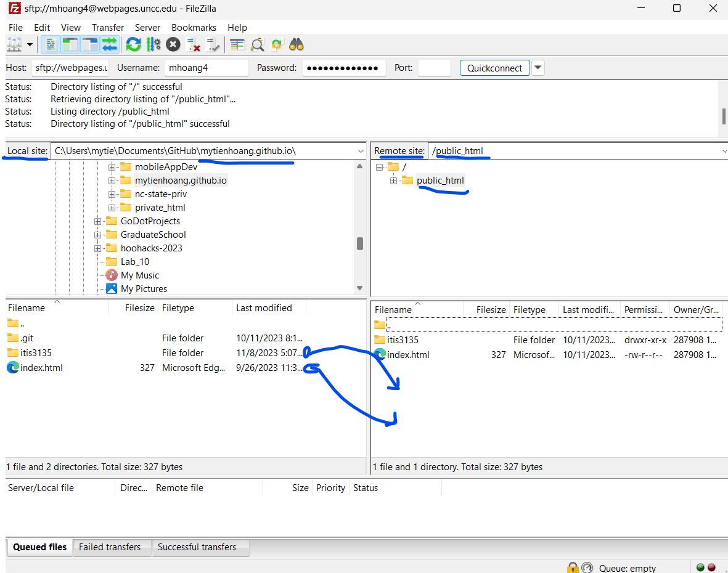Click the Quickconnect button
This screenshot has height=573, width=728.
click(494, 67)
